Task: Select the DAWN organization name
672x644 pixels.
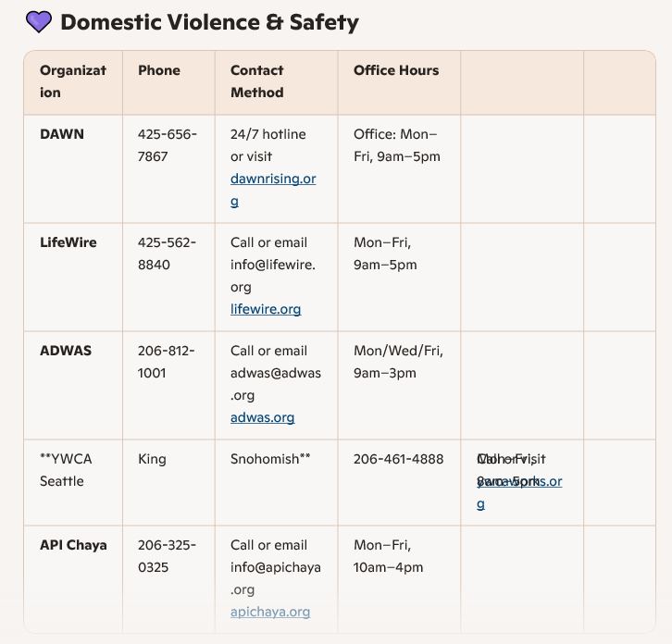Action: (x=62, y=134)
